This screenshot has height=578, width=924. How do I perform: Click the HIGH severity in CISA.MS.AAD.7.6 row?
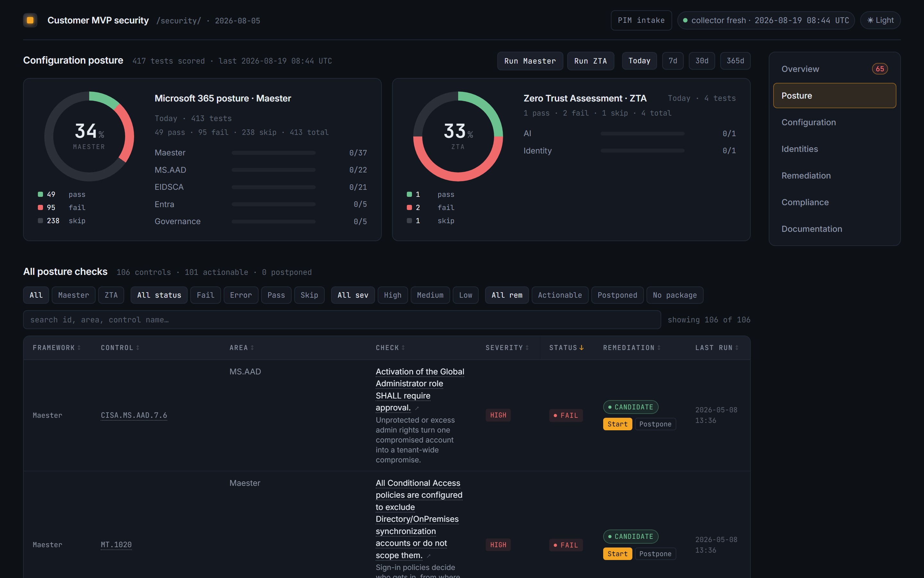[498, 415]
